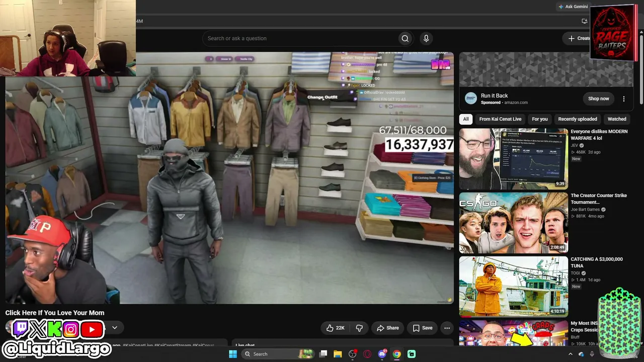Click in the YouTube search box

(300, 38)
